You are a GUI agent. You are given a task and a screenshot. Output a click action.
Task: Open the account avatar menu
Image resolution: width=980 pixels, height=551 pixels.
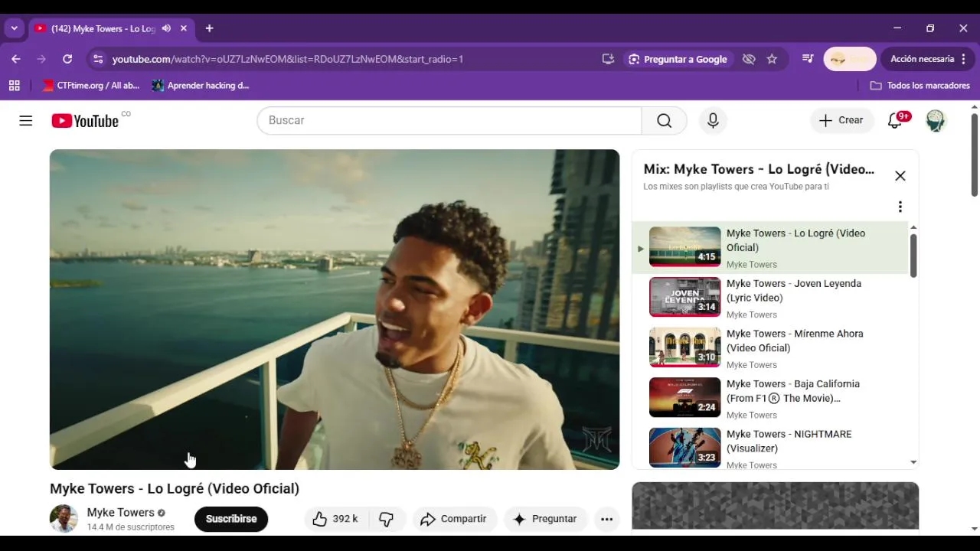click(936, 120)
